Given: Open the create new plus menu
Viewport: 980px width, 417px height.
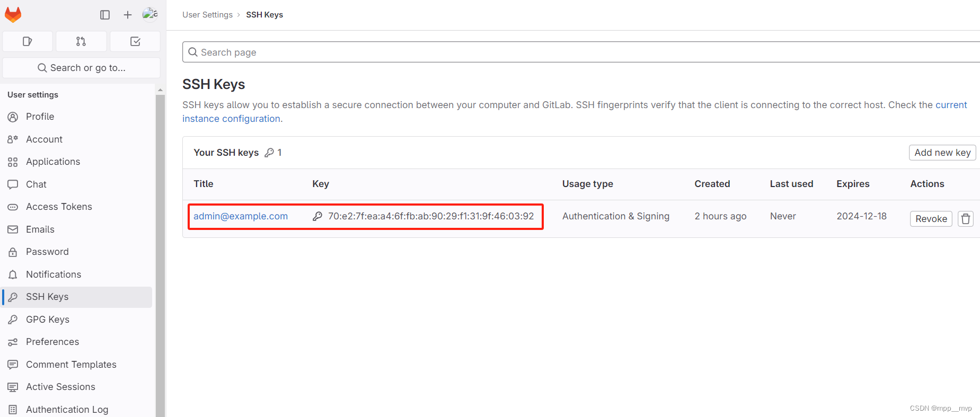Looking at the screenshot, I should click(x=128, y=15).
